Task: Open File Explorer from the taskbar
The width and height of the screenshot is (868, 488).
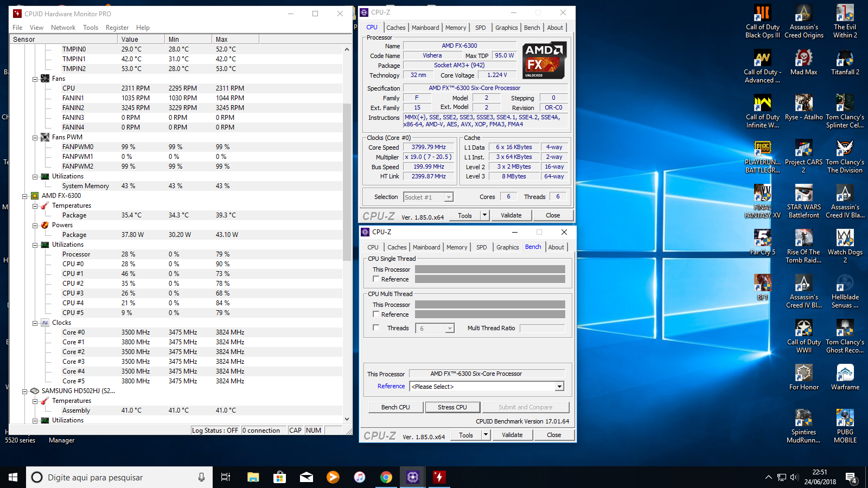Action: (253, 477)
